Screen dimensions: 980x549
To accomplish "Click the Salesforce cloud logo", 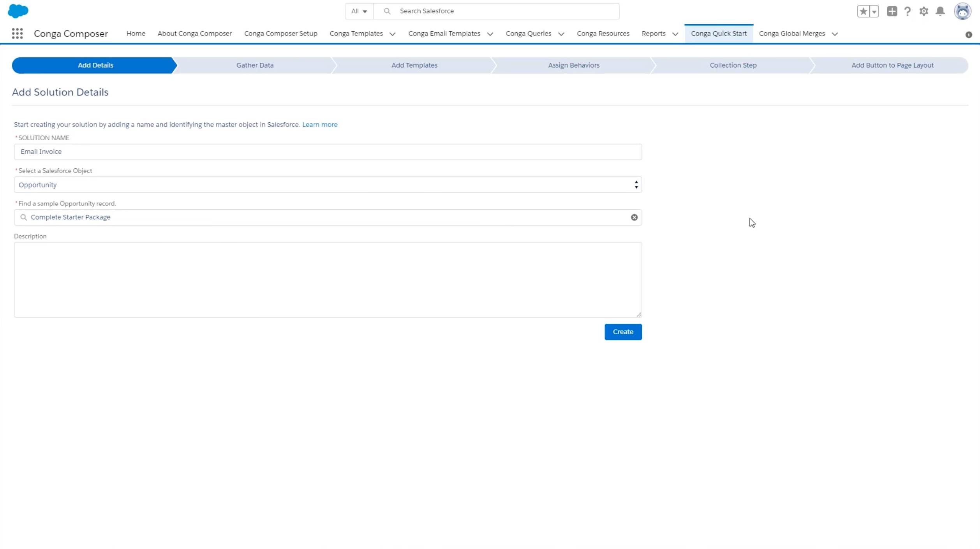I will click(18, 11).
